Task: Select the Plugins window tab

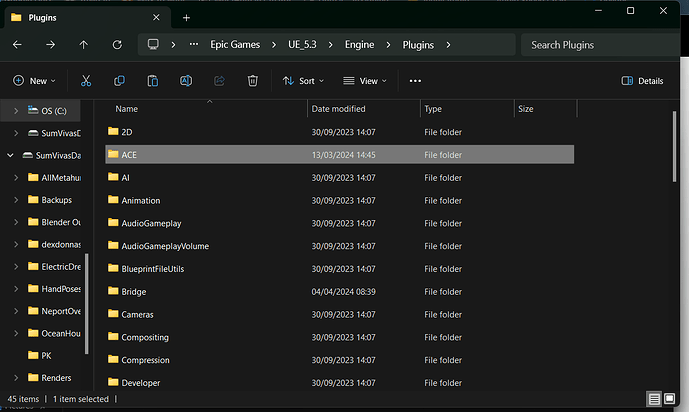Action: (86, 18)
